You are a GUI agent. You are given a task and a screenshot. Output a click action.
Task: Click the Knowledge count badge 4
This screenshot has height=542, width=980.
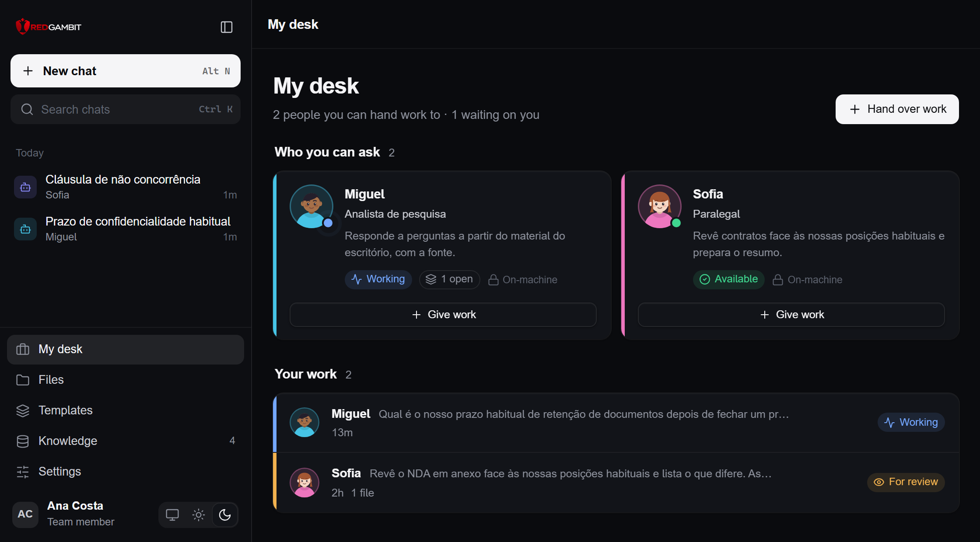pos(232,441)
